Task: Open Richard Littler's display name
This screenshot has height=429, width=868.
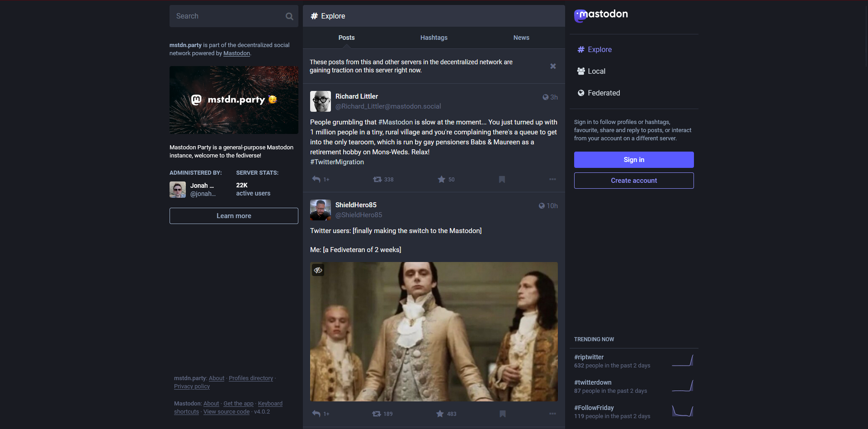Action: (x=357, y=96)
